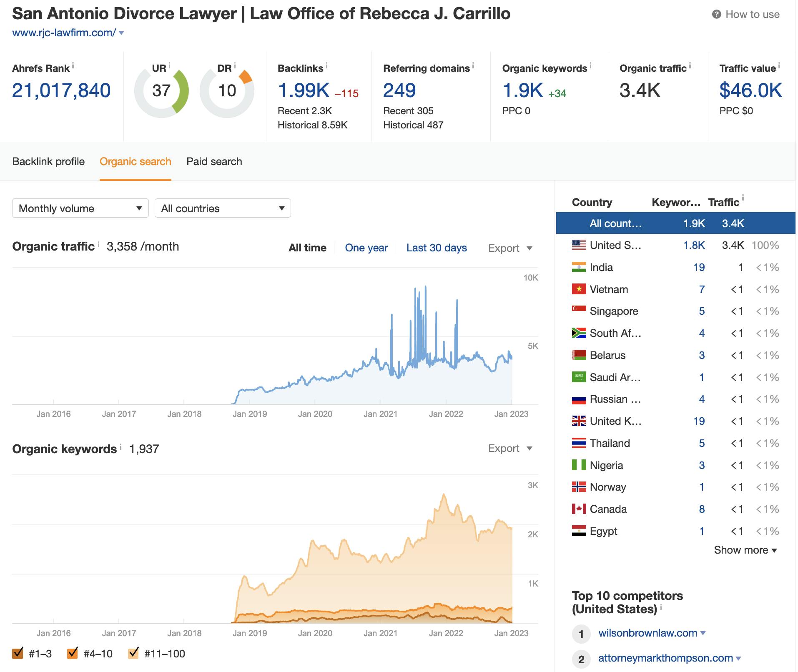Click the United Kingdom flag icon

[x=579, y=421]
